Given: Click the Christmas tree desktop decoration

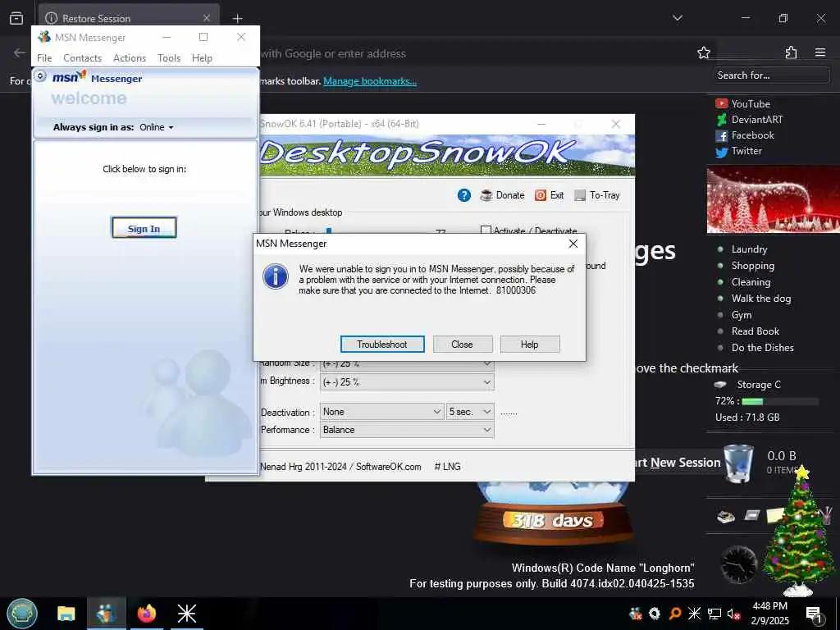Looking at the screenshot, I should (799, 532).
